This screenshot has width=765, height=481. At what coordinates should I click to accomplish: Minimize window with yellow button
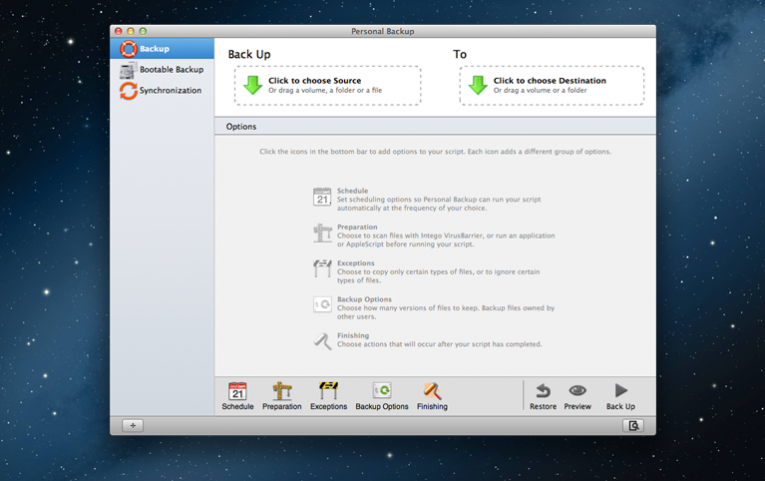(131, 31)
